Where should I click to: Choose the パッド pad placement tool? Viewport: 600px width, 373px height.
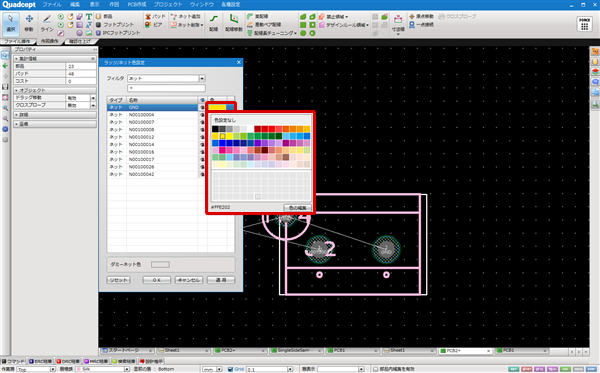click(155, 16)
